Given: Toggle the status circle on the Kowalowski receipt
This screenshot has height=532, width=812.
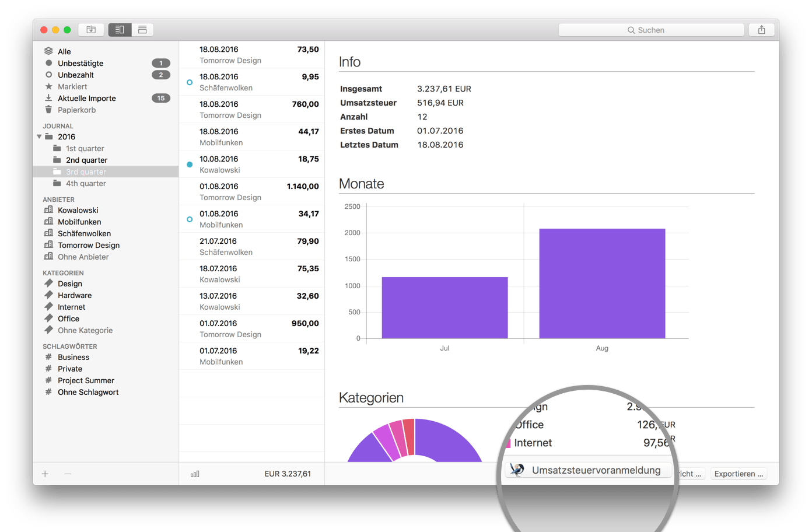Looking at the screenshot, I should (188, 164).
